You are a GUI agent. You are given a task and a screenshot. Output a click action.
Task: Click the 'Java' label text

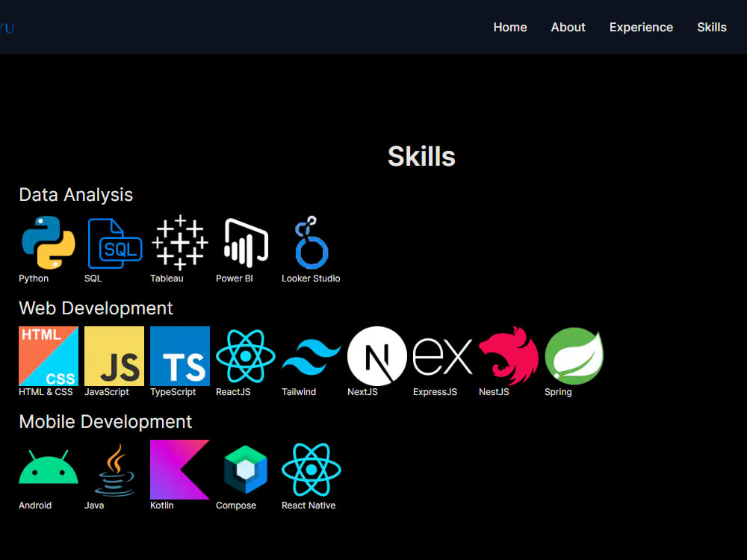click(x=94, y=505)
